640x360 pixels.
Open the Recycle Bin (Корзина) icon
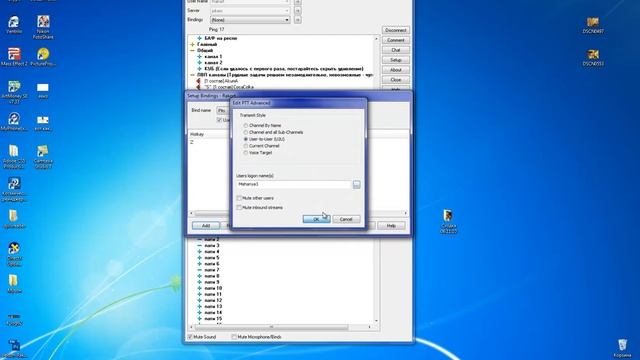point(622,349)
